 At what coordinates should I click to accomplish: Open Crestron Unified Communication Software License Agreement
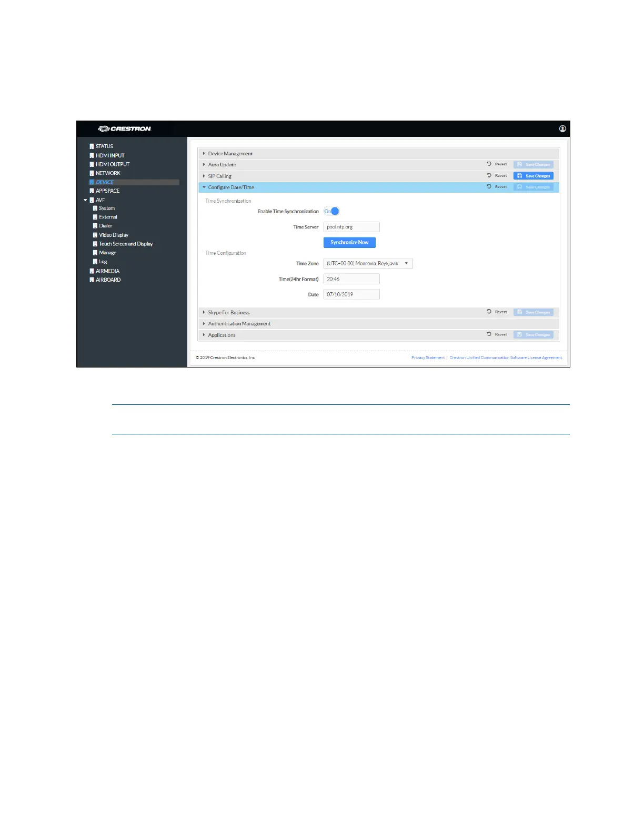point(506,358)
